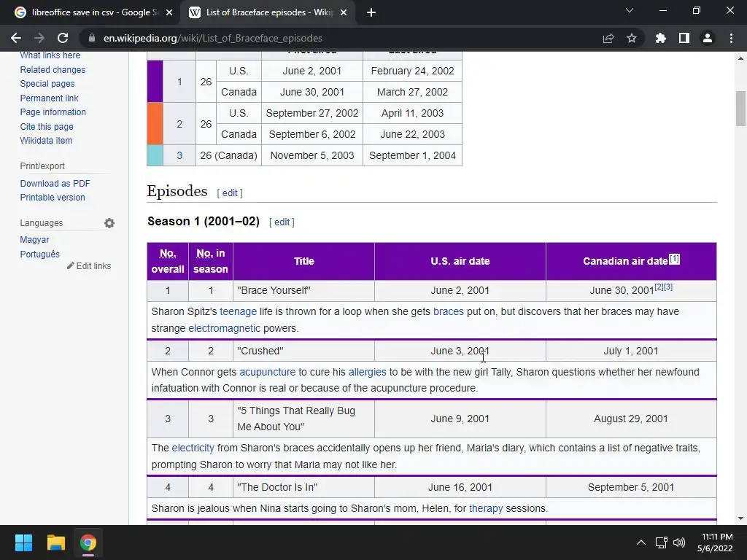Image resolution: width=747 pixels, height=560 pixels.
Task: Show hidden tray icons chevron
Action: pyautogui.click(x=641, y=542)
